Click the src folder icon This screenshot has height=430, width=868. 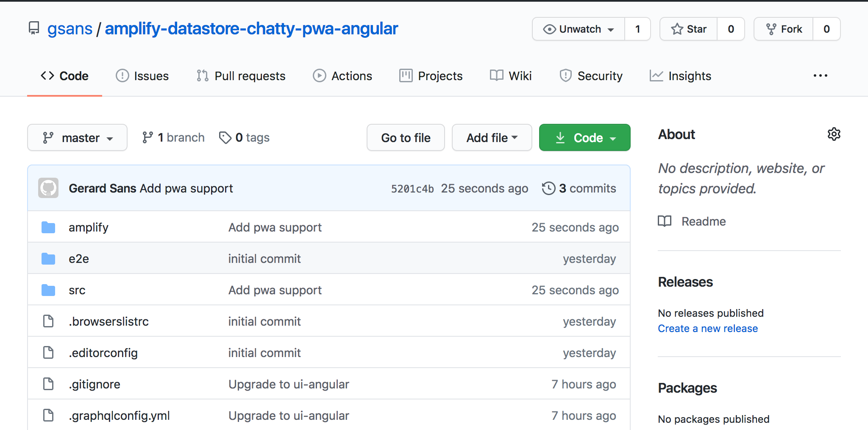coord(48,290)
